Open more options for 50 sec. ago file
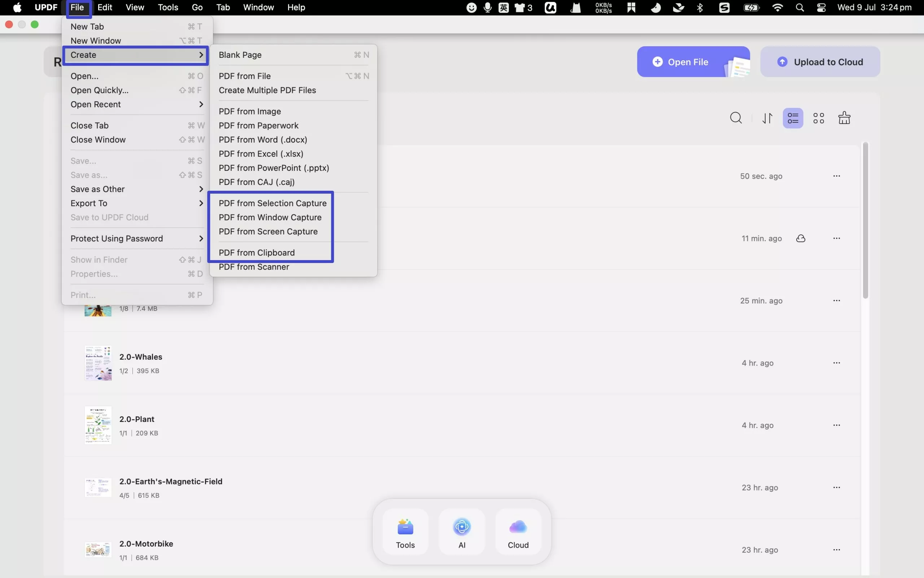Screen dimensions: 924x578 836,176
